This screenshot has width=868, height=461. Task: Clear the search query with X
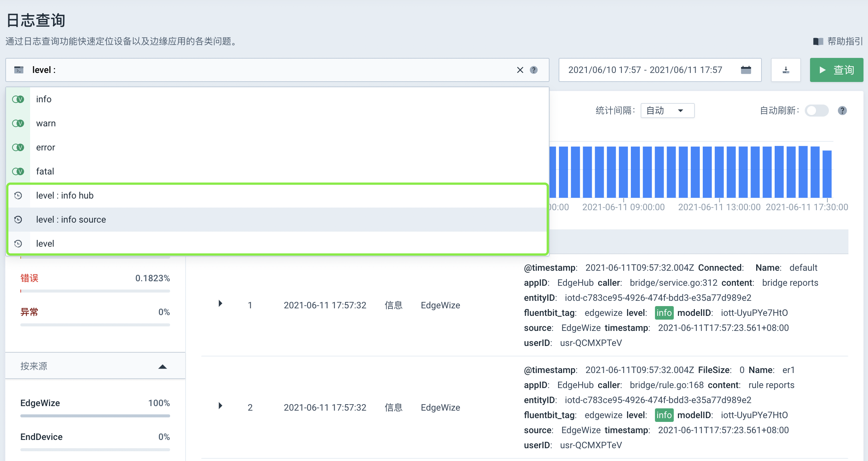[520, 70]
